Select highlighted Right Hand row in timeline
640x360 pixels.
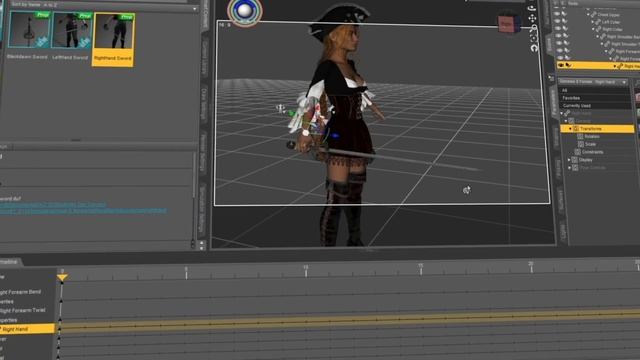tap(27, 329)
